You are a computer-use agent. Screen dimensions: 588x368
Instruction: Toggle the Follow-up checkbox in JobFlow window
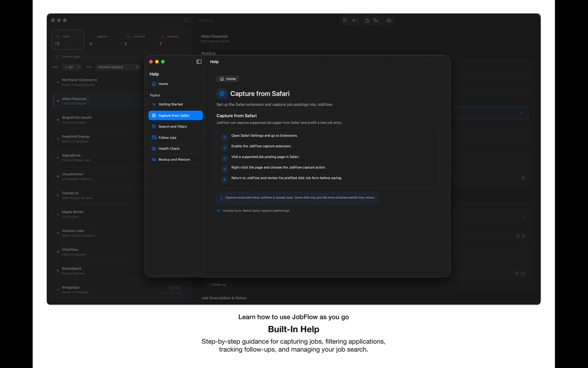pyautogui.click(x=208, y=285)
